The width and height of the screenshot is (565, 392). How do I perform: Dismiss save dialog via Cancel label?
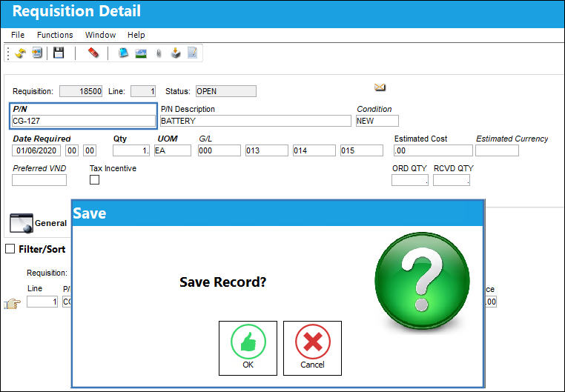[x=312, y=365]
